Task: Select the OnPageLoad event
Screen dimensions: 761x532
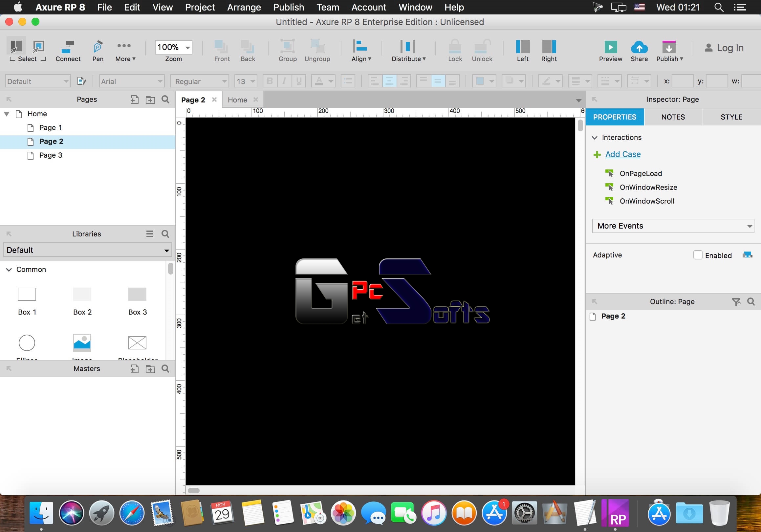Action: (641, 173)
